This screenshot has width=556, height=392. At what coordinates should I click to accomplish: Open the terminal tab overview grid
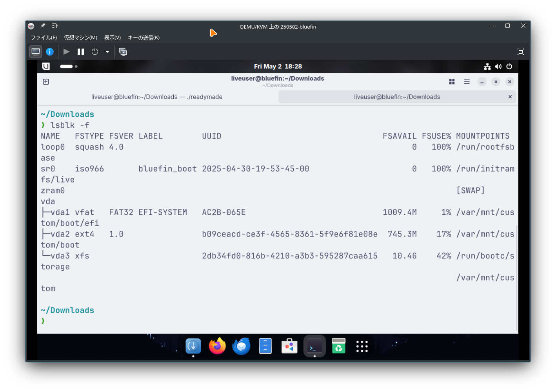[x=452, y=82]
